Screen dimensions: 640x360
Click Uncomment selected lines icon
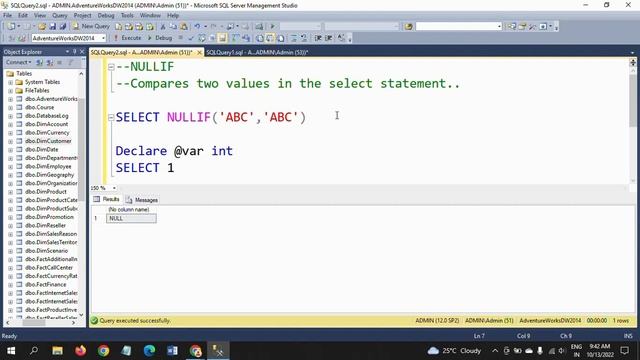click(304, 38)
